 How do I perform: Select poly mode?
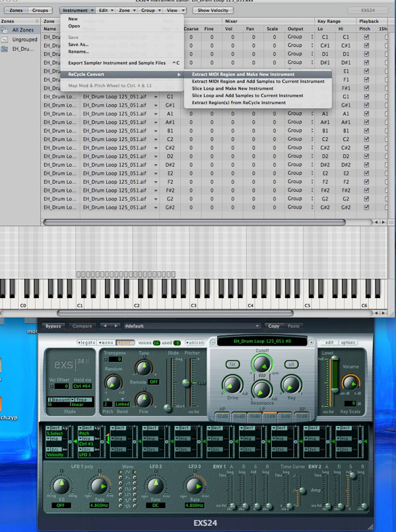coord(125,343)
